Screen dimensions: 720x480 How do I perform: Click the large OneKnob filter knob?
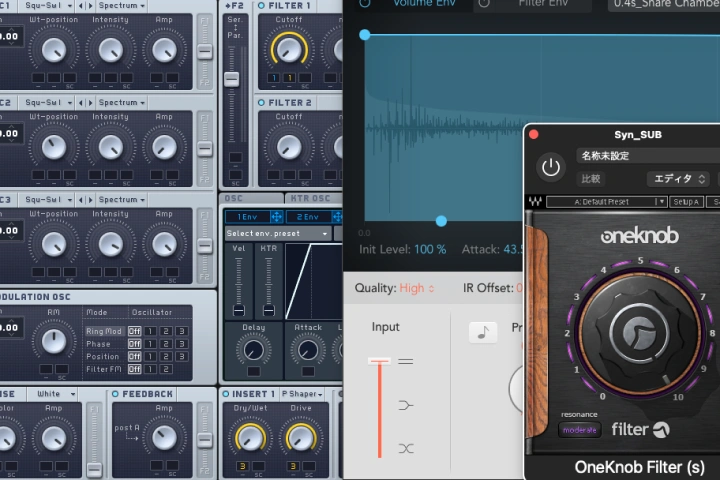pos(640,332)
